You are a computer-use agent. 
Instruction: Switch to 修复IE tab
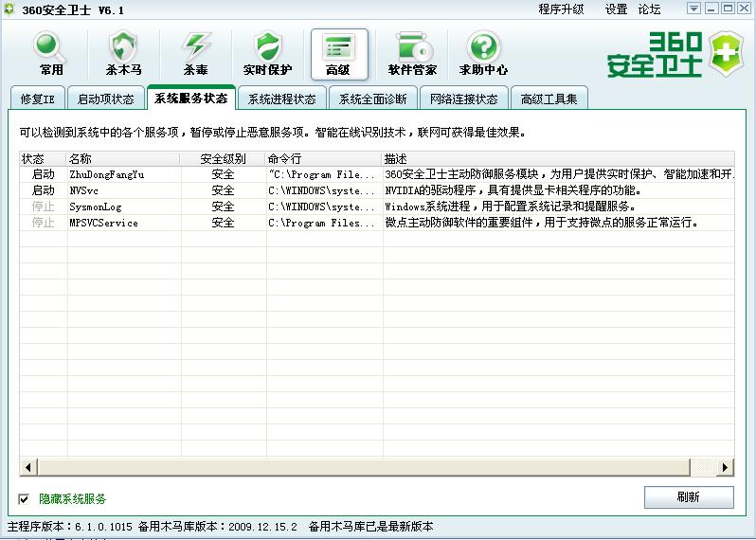point(38,99)
